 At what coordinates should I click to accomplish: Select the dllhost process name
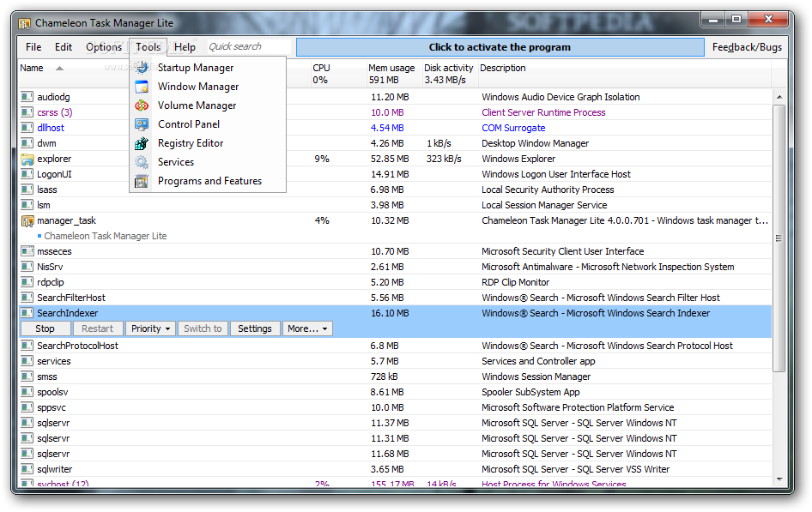point(51,128)
